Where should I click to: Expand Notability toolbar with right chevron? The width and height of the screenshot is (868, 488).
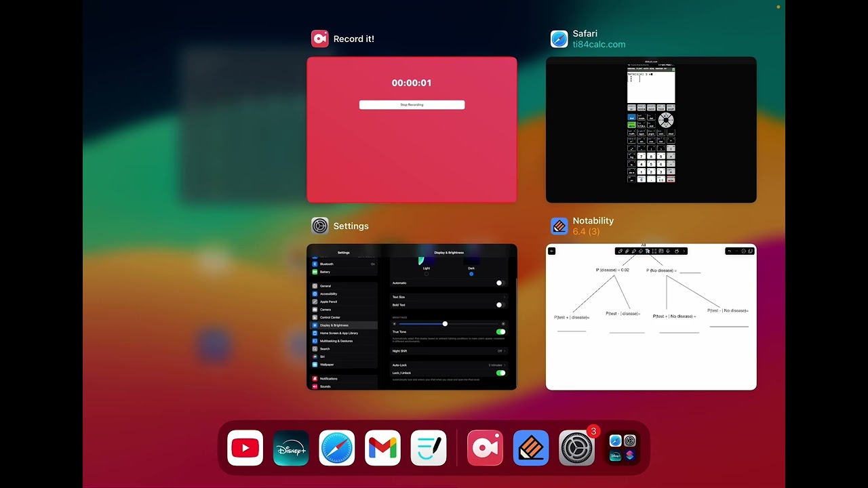tap(684, 251)
